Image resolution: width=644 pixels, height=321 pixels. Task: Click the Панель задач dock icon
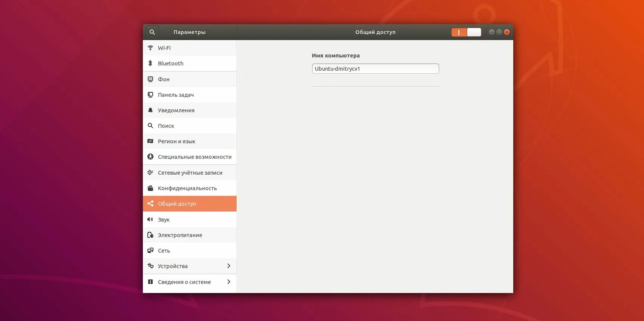[150, 95]
